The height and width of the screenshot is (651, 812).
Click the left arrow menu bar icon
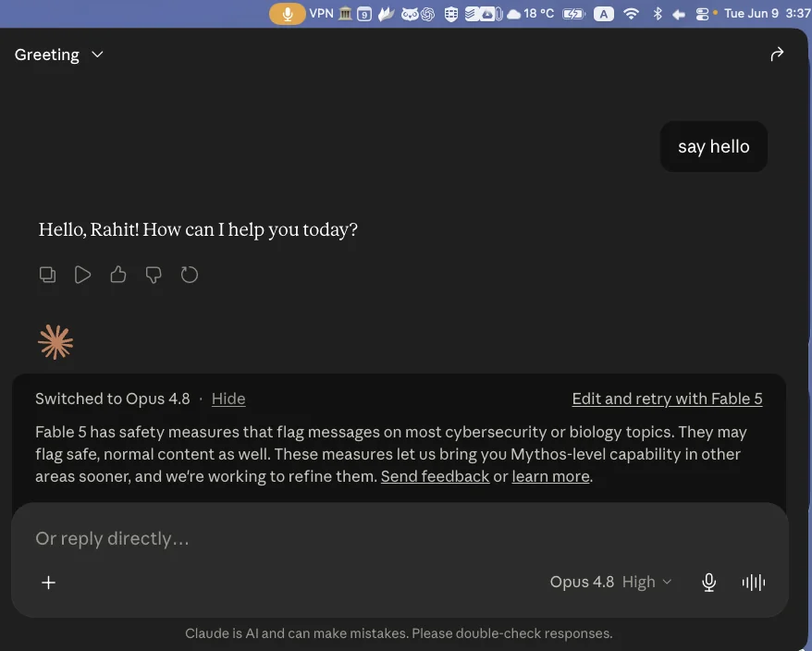[x=679, y=15]
